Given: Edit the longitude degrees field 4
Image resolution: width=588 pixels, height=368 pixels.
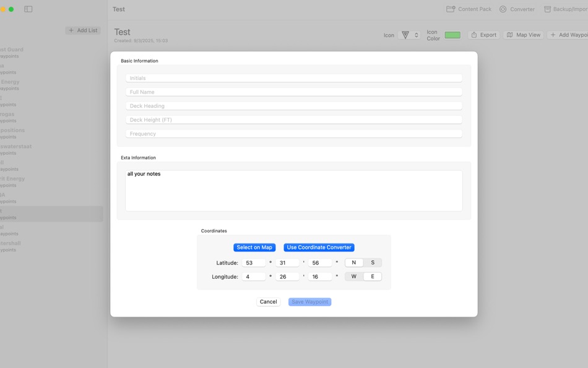Looking at the screenshot, I should 254,277.
